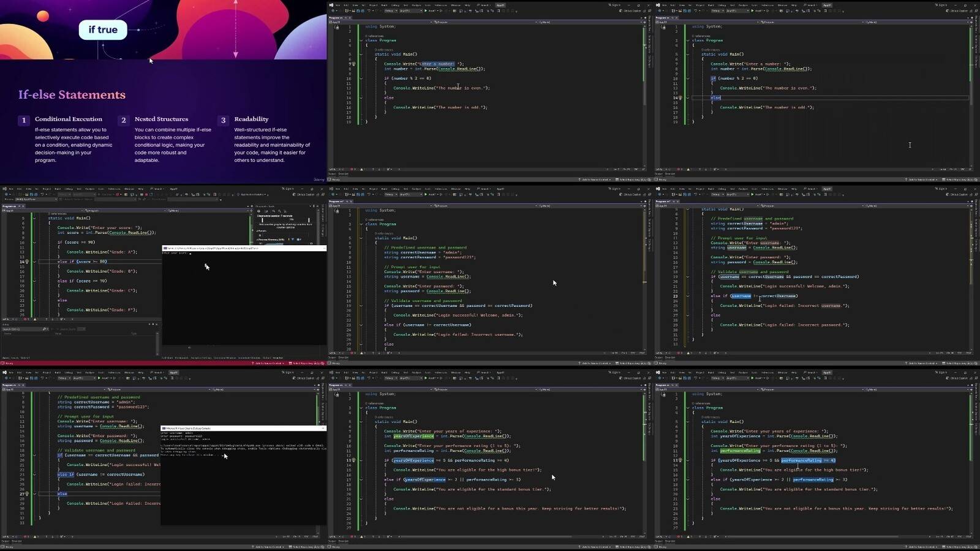Image resolution: width=980 pixels, height=551 pixels.
Task: Click 'Add to Source Control' on magenta status bar
Action: point(268,363)
